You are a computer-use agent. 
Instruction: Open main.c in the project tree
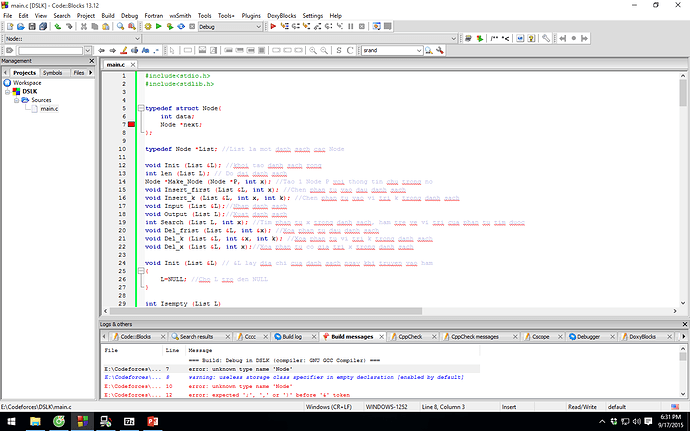point(48,109)
